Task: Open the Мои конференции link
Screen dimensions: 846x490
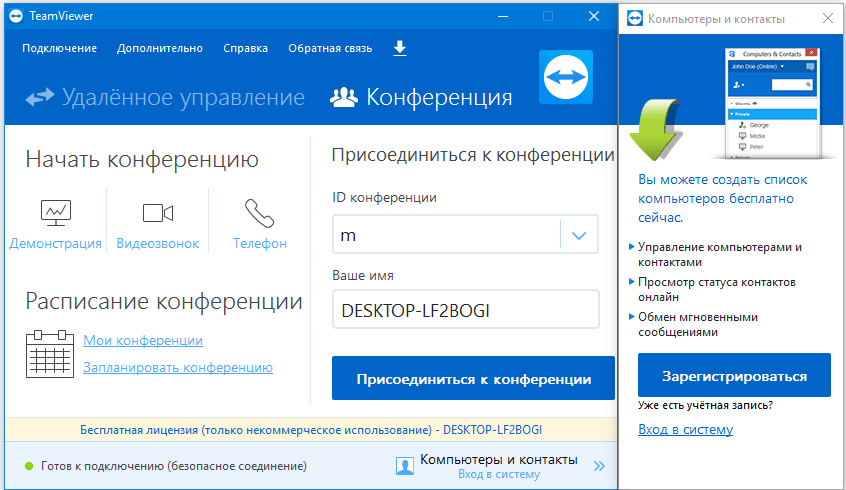Action: (143, 341)
